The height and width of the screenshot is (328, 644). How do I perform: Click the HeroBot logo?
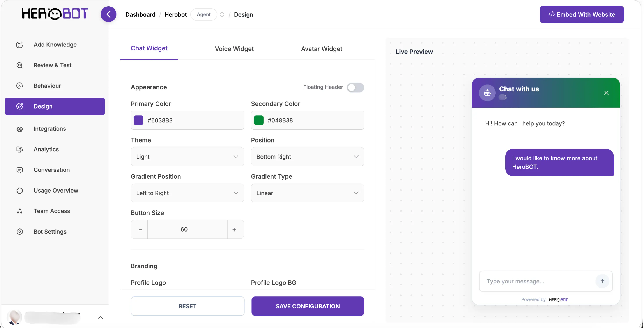[x=55, y=14]
